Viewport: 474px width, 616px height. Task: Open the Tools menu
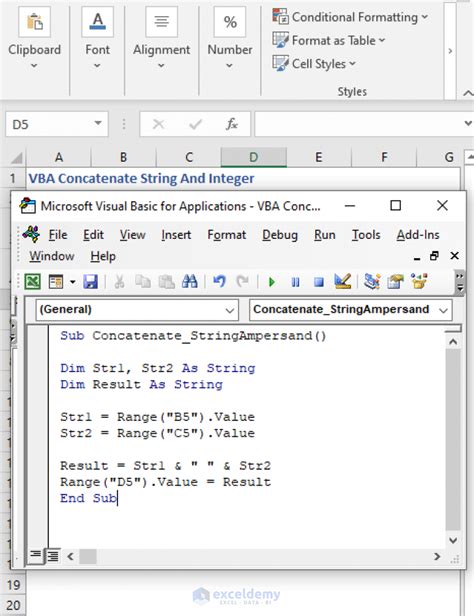click(366, 235)
